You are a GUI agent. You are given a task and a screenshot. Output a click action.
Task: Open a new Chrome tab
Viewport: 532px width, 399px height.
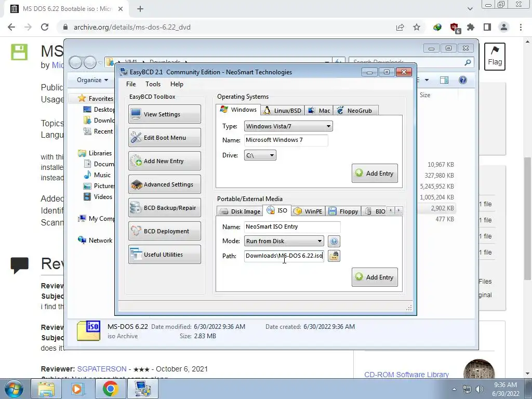140,9
